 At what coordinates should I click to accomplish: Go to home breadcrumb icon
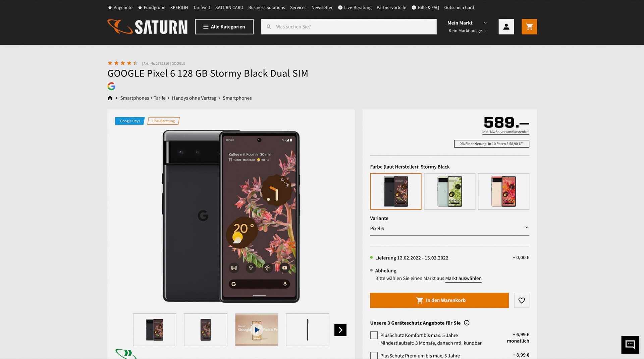pyautogui.click(x=110, y=98)
